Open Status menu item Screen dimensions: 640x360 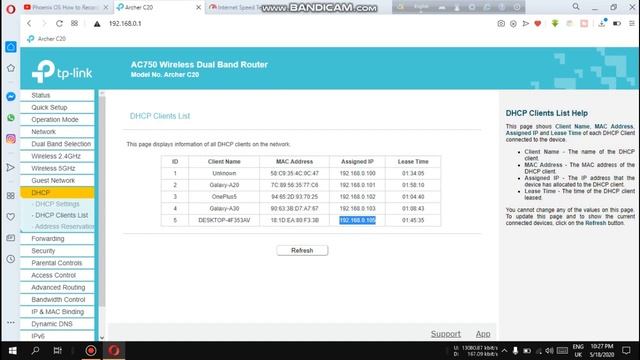[57, 95]
